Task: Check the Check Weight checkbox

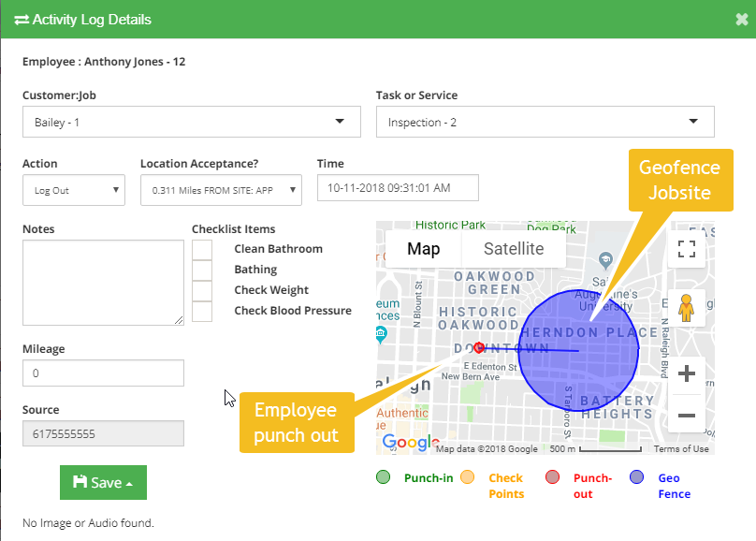Action: 202,291
